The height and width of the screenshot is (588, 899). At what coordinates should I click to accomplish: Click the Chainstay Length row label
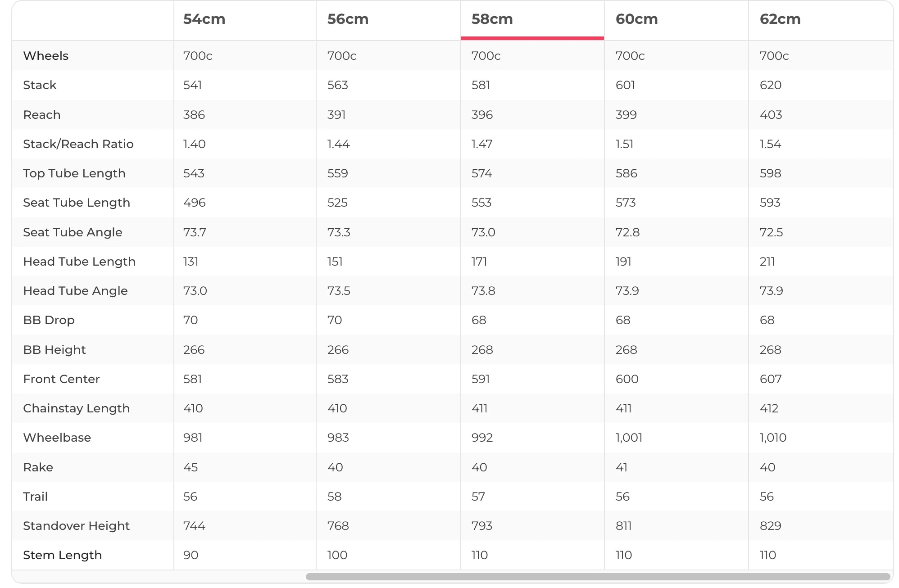coord(76,408)
